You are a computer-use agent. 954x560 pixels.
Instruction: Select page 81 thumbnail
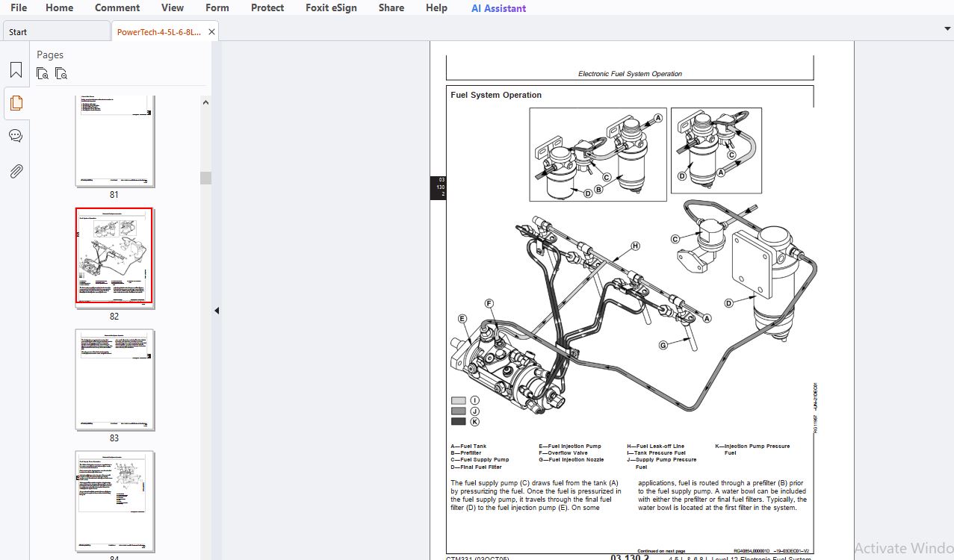click(x=114, y=141)
